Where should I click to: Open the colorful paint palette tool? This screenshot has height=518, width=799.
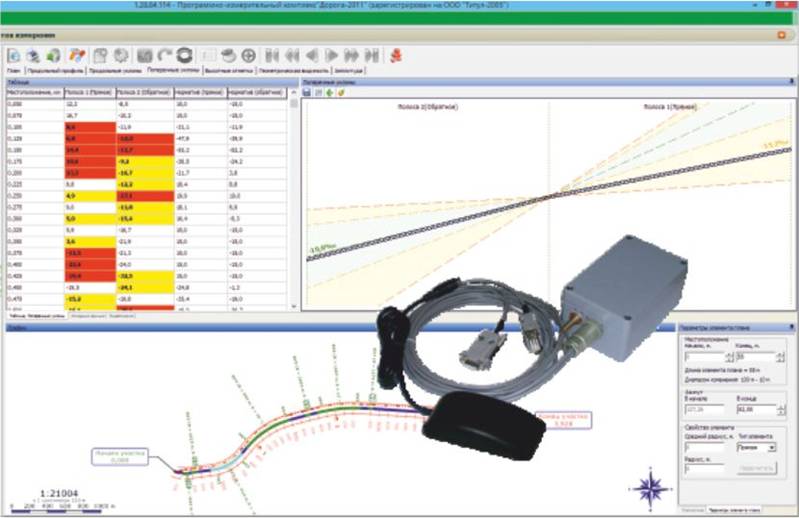coord(77,56)
